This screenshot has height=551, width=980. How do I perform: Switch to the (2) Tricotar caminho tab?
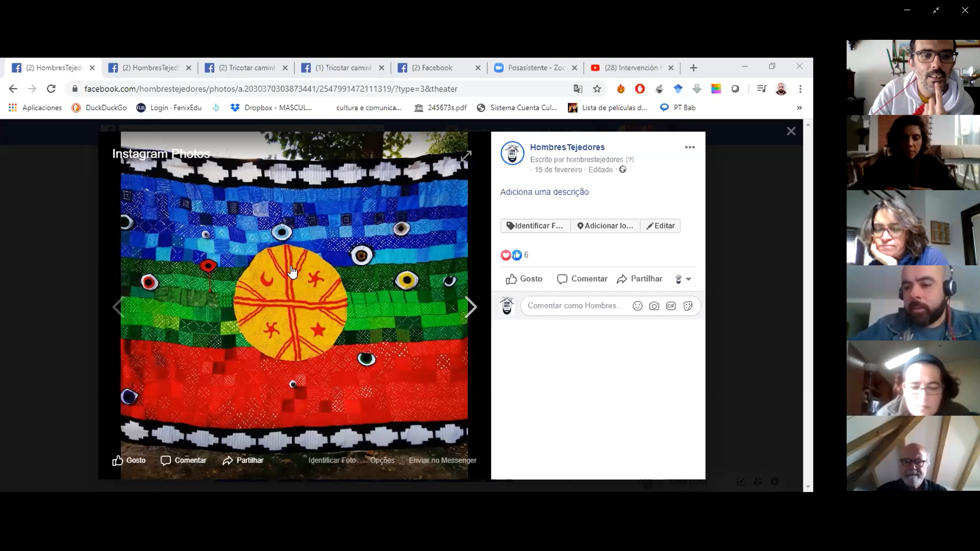[x=247, y=68]
